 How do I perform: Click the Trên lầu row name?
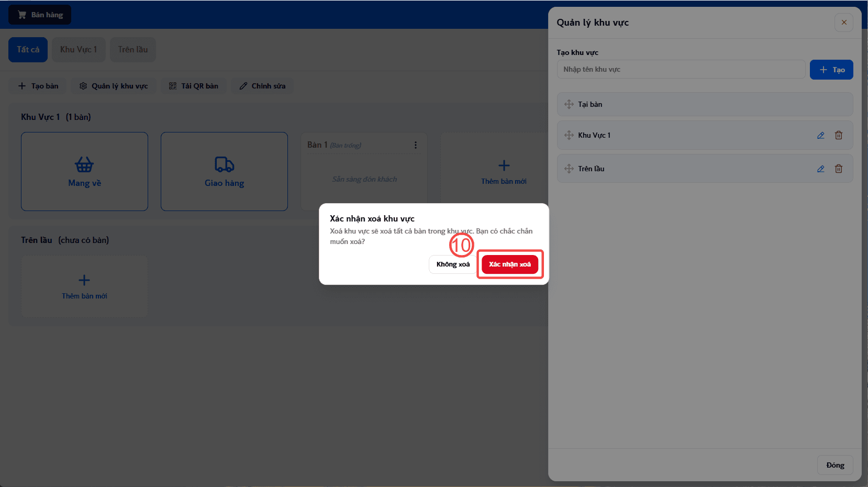(591, 169)
